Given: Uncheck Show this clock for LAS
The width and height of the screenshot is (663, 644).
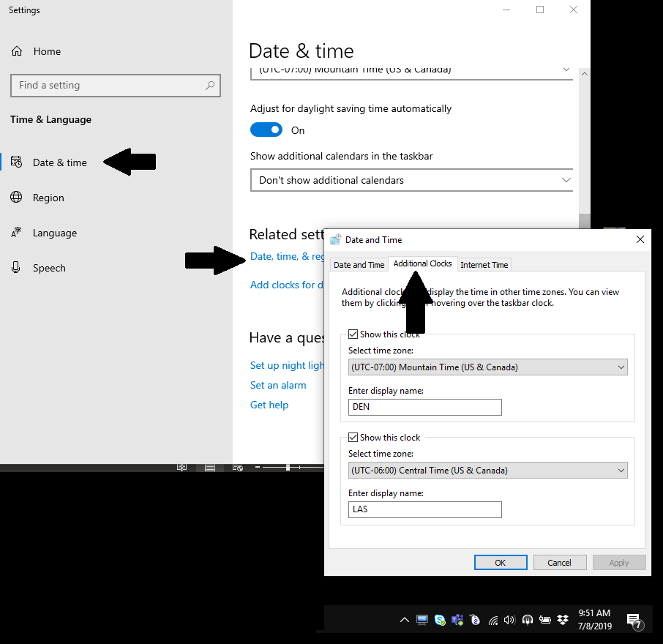Looking at the screenshot, I should click(x=353, y=437).
